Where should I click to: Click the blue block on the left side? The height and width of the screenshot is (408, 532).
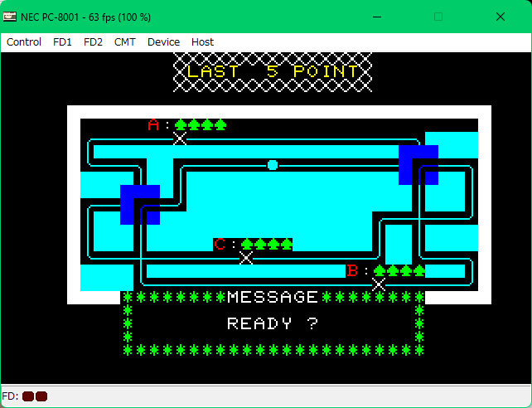click(139, 204)
